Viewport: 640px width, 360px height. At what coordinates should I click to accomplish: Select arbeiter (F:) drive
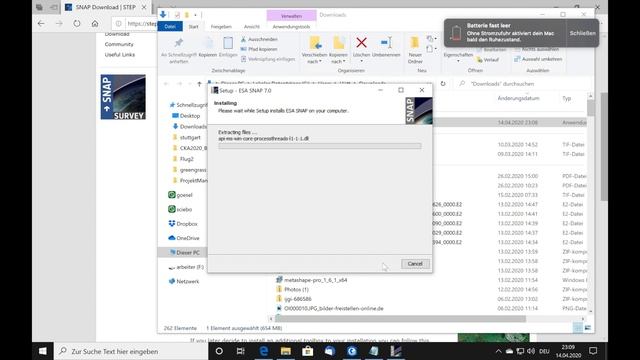(186, 267)
